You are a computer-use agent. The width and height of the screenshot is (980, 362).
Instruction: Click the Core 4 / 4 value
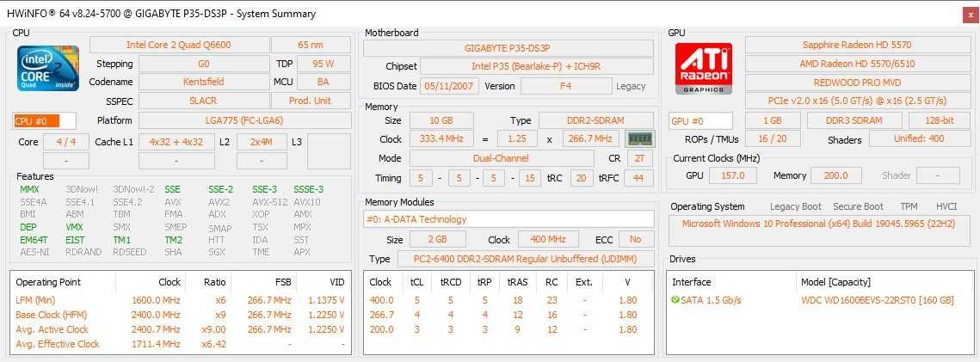tap(66, 142)
